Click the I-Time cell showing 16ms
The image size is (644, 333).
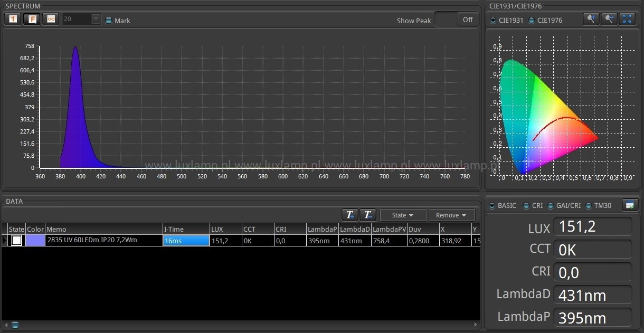(x=186, y=241)
